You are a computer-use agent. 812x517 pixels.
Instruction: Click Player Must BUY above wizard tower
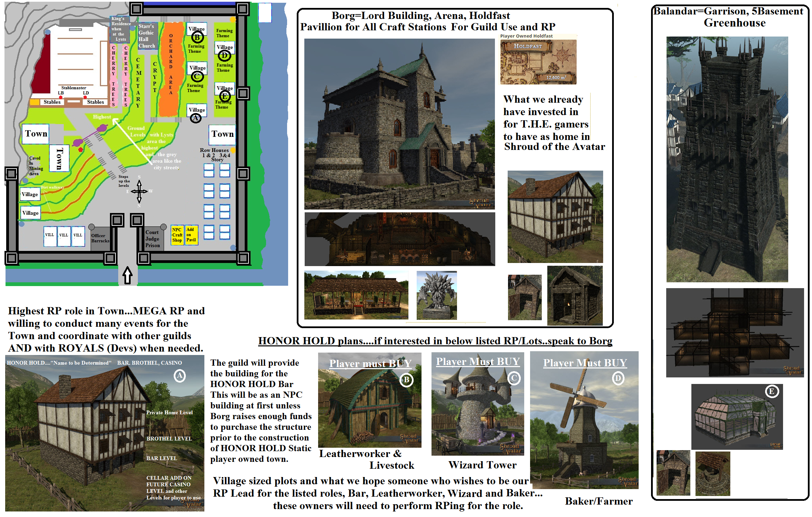coord(478,362)
